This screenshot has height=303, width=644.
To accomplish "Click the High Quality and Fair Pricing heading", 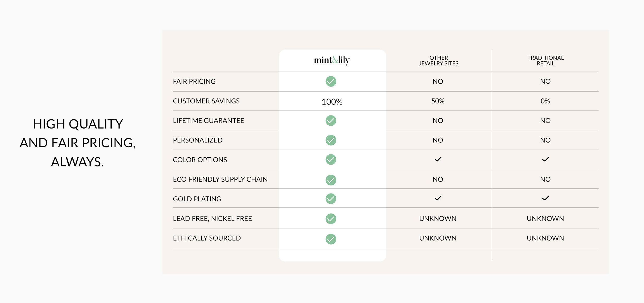I will coord(78,143).
